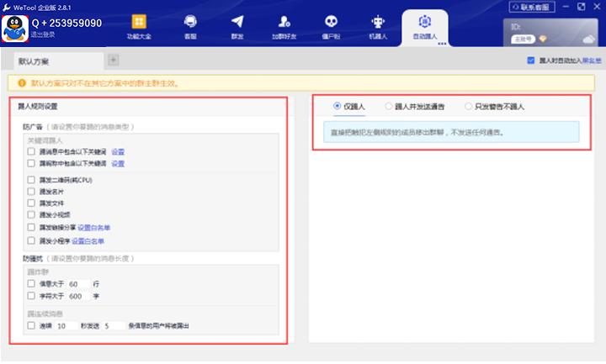Select the 仅踢人 radio option
Viewport: 606px width, 364px height.
click(x=337, y=106)
